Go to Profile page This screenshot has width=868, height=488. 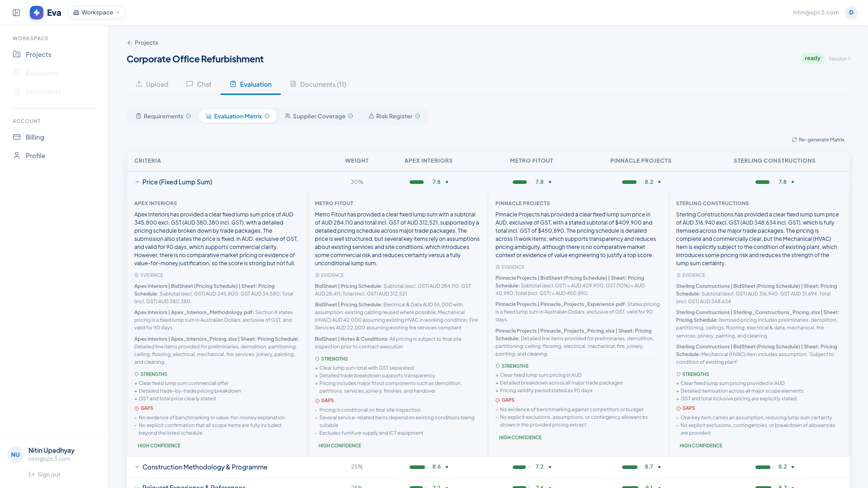(x=35, y=156)
